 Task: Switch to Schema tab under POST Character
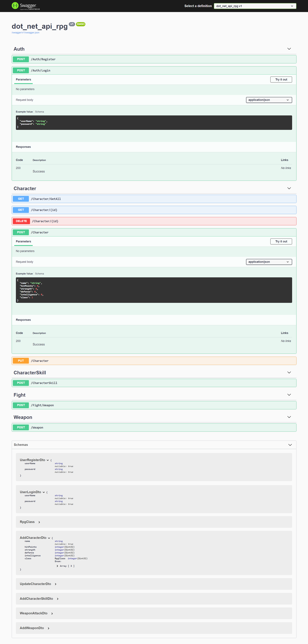point(39,274)
